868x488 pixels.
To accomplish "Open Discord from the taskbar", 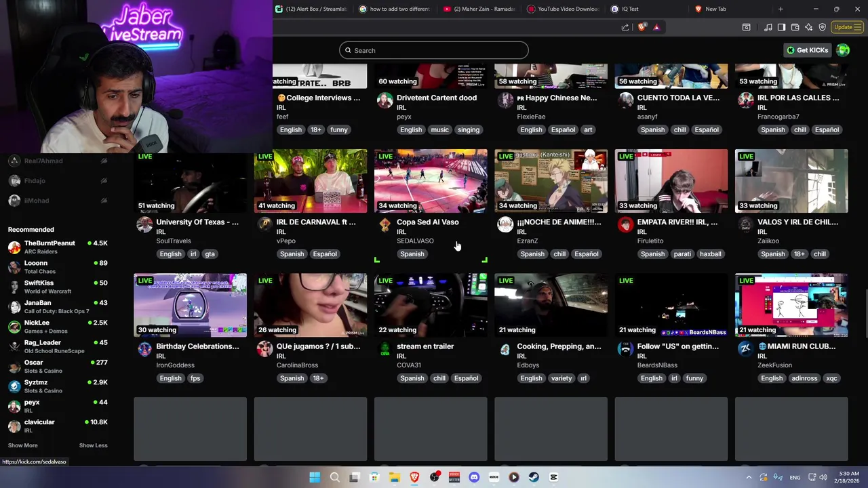I will click(474, 477).
